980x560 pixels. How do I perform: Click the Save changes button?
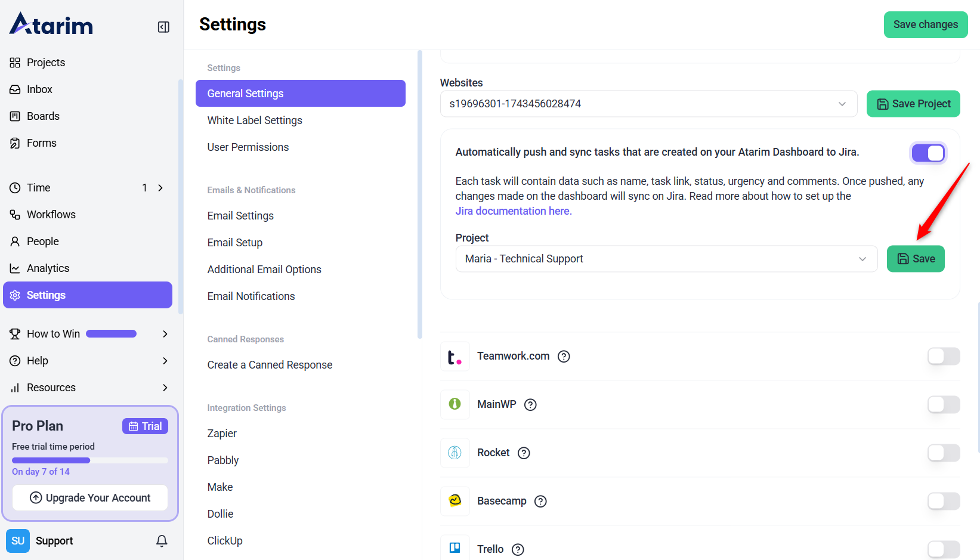point(925,24)
